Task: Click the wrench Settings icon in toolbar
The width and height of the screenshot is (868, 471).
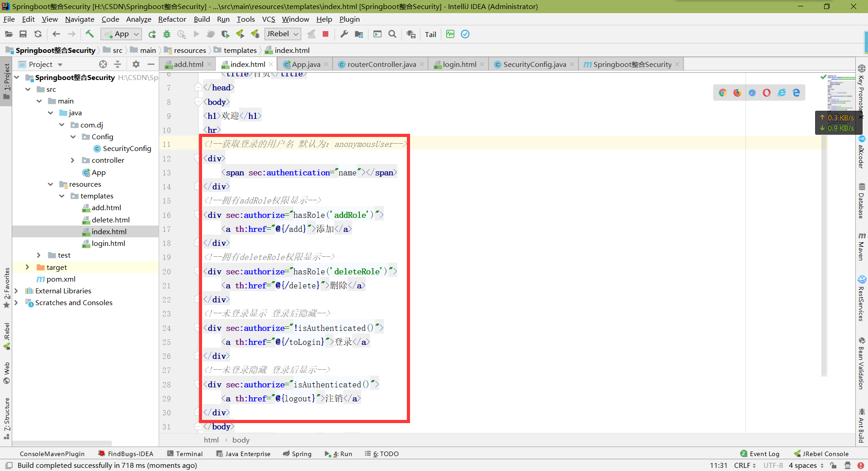Action: pos(344,34)
